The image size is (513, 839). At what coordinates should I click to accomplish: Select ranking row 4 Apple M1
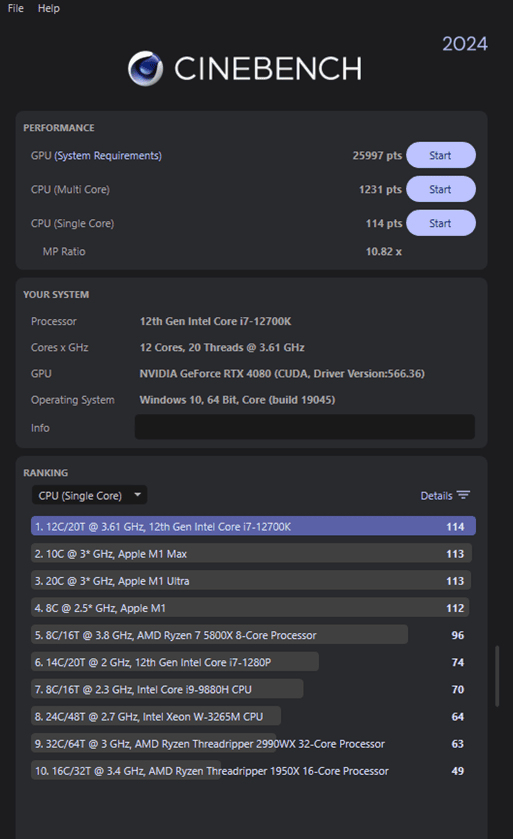(x=250, y=608)
